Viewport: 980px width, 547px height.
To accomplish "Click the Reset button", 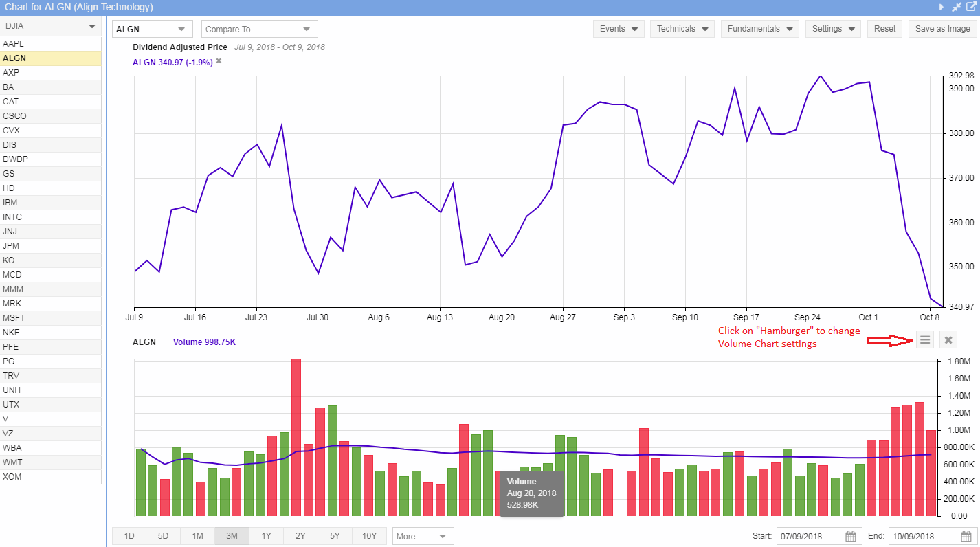I will coord(884,29).
